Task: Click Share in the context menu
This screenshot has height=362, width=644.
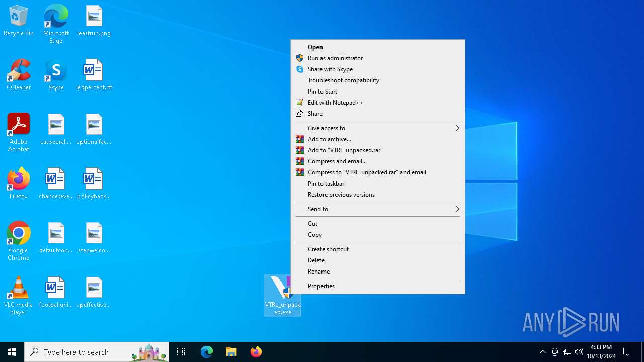Action: 378,114
